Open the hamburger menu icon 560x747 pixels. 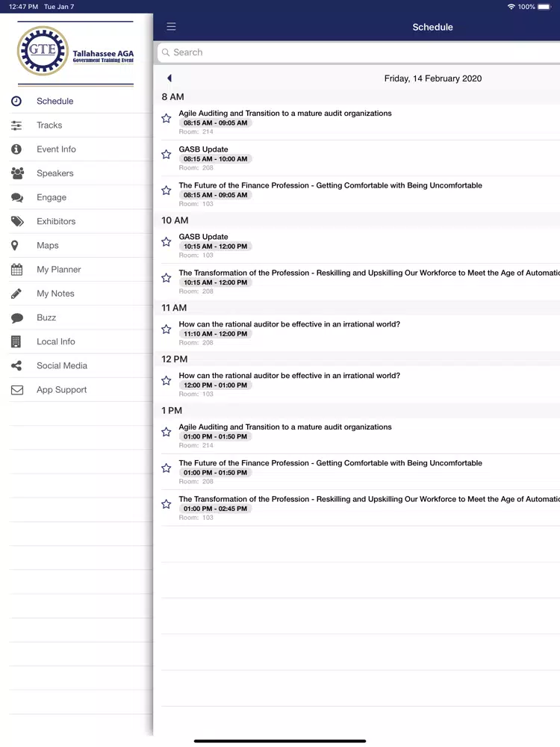171,27
